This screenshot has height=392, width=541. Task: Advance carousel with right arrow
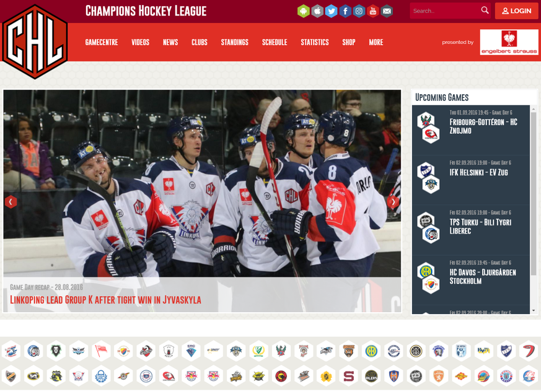tap(393, 202)
